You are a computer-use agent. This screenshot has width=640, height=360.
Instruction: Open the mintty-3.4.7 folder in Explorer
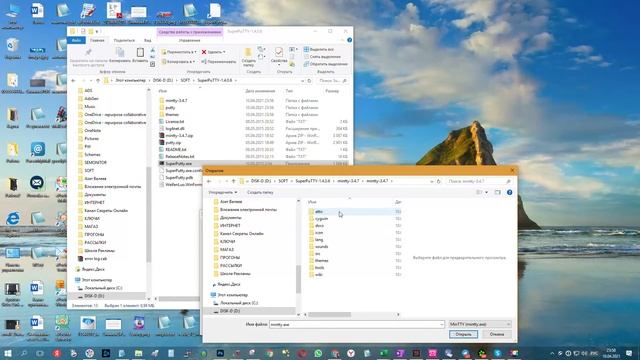click(x=176, y=100)
